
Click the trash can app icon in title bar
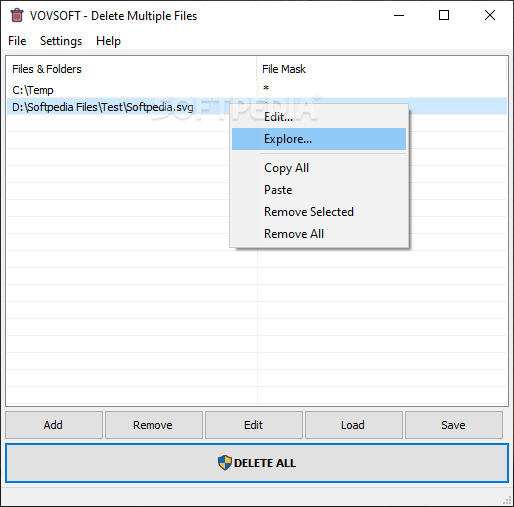(17, 15)
